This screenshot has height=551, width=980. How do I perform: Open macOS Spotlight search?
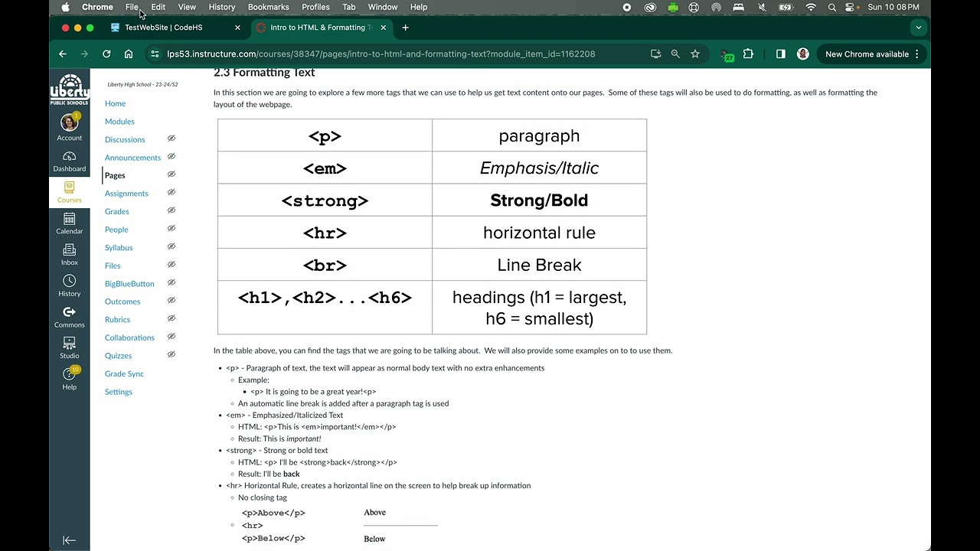coord(831,7)
